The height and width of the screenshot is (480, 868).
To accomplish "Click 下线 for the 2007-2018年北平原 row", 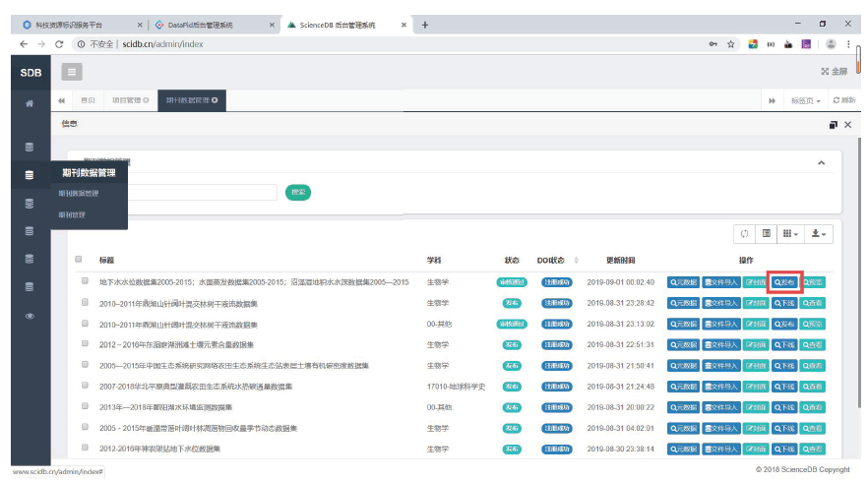I will pyautogui.click(x=784, y=387).
